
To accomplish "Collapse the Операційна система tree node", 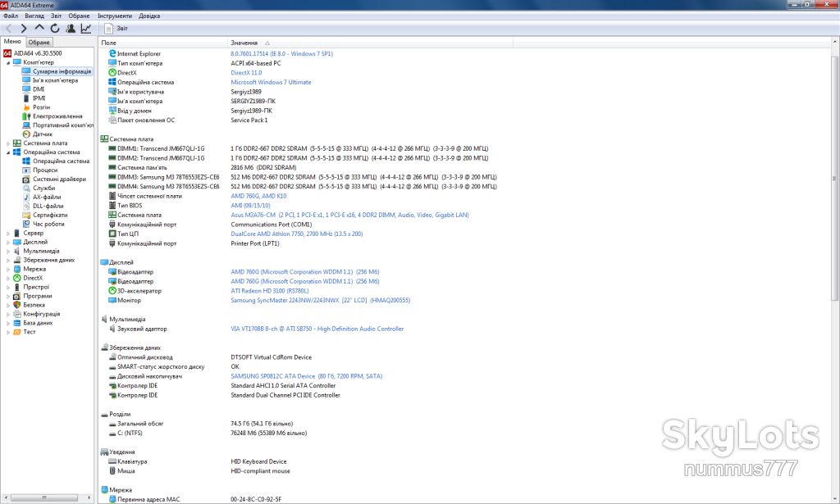I will coord(8,152).
